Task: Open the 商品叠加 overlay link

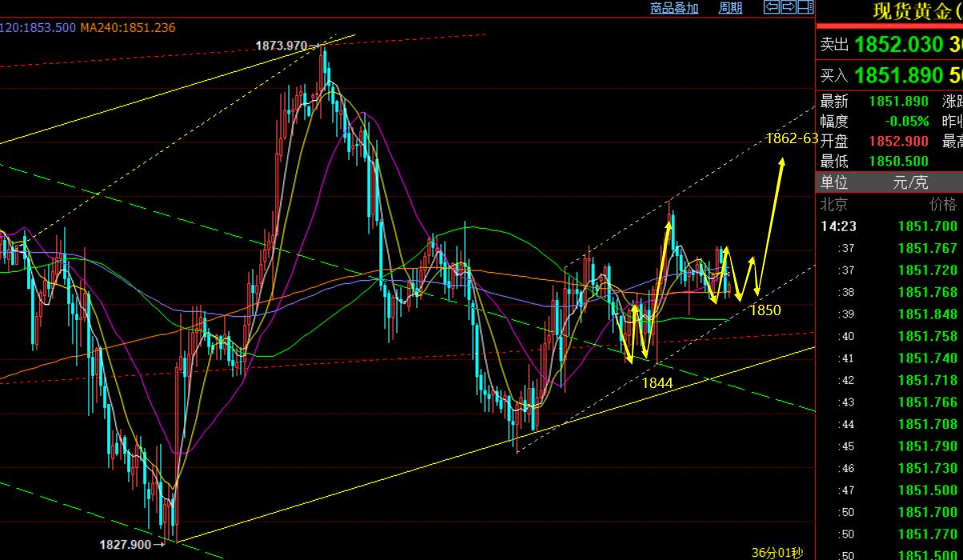Action: pos(674,8)
